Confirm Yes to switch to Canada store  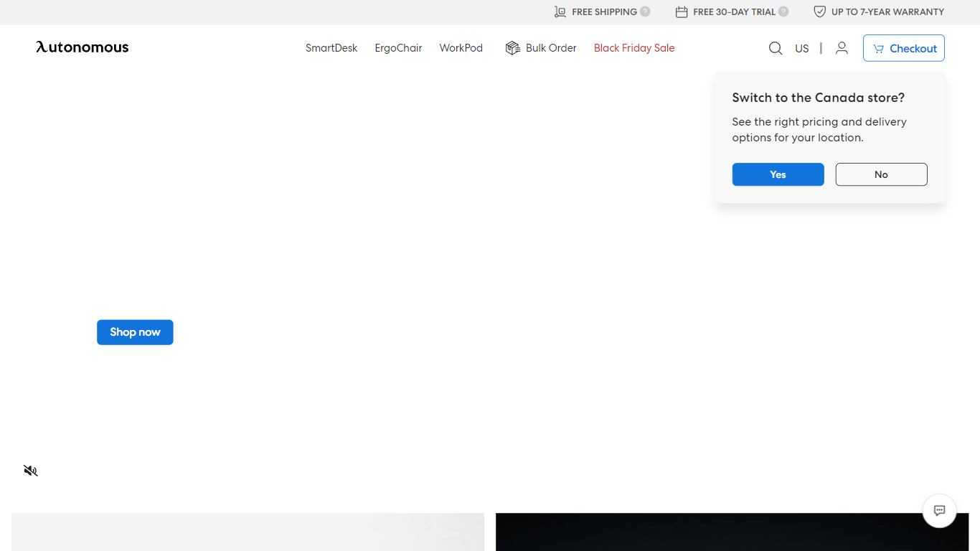click(x=778, y=174)
